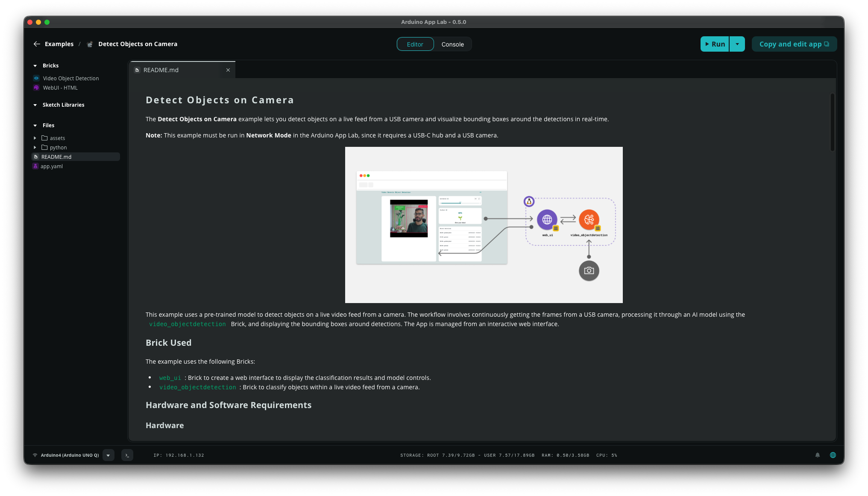Click the Video Object Detection brick icon

(36, 78)
